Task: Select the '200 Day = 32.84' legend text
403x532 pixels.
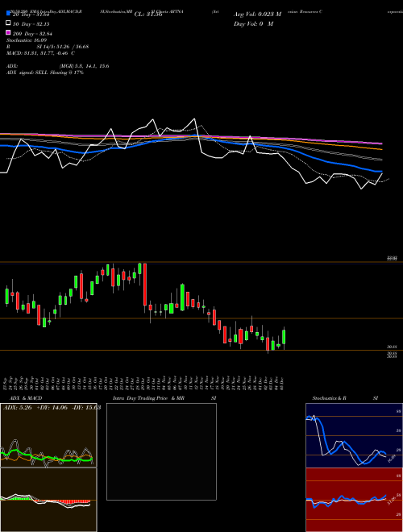Action: (x=32, y=34)
